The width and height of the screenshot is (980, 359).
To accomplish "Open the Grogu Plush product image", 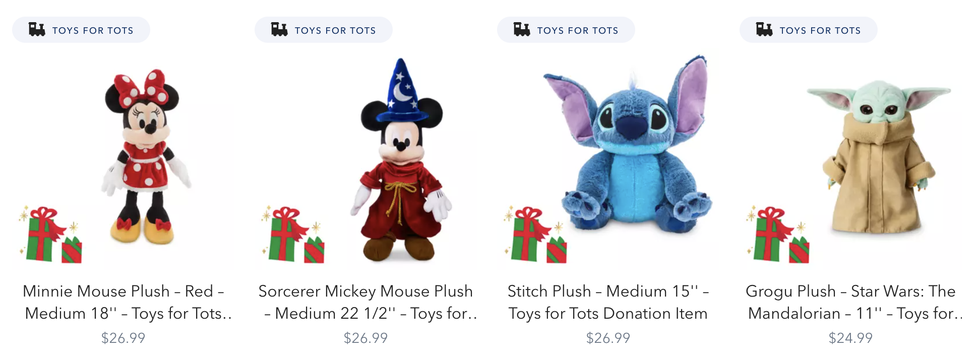I will click(x=879, y=157).
